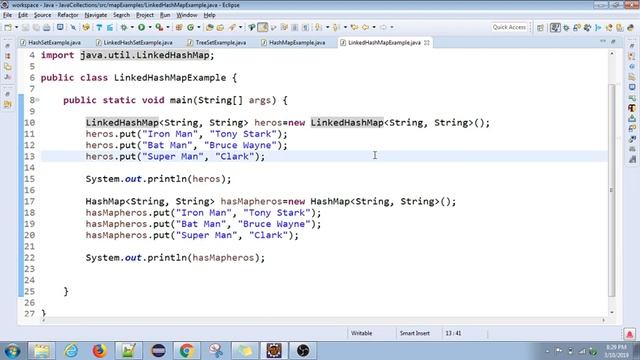Expand Back history dropdown arrow

click(374, 27)
